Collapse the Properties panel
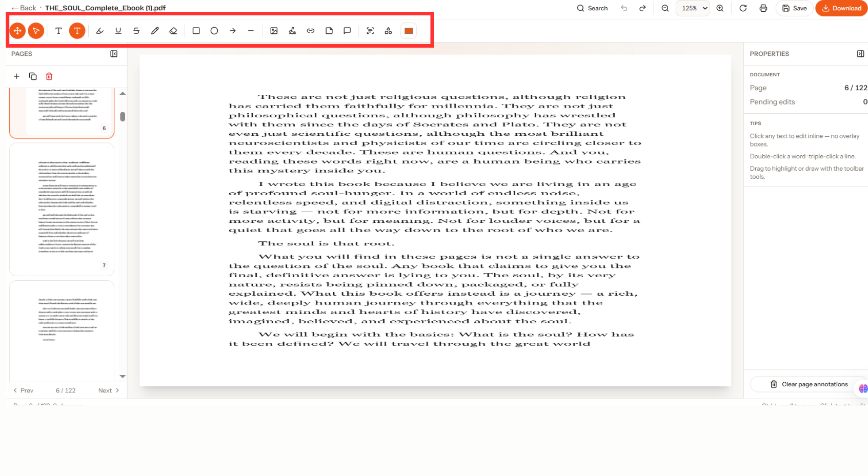 point(860,54)
